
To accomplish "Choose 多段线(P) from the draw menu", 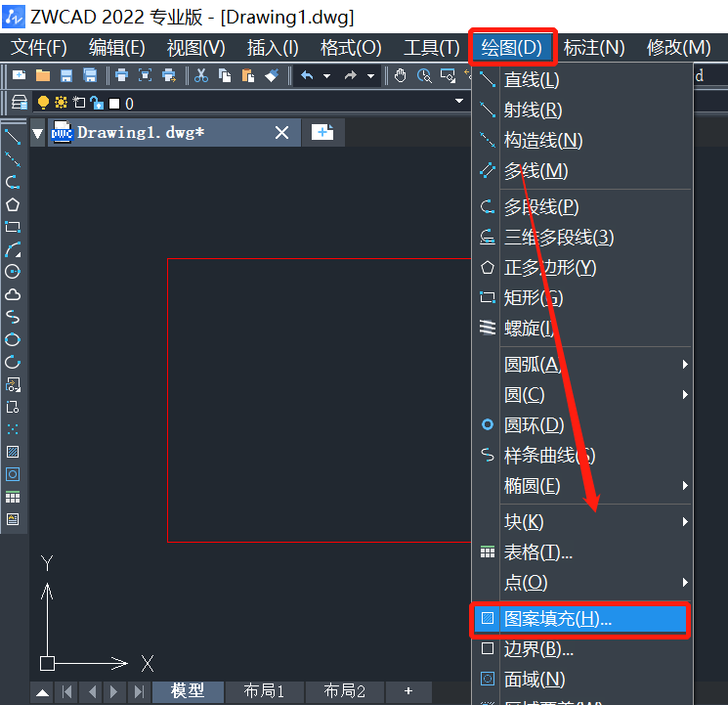I will pos(582,206).
